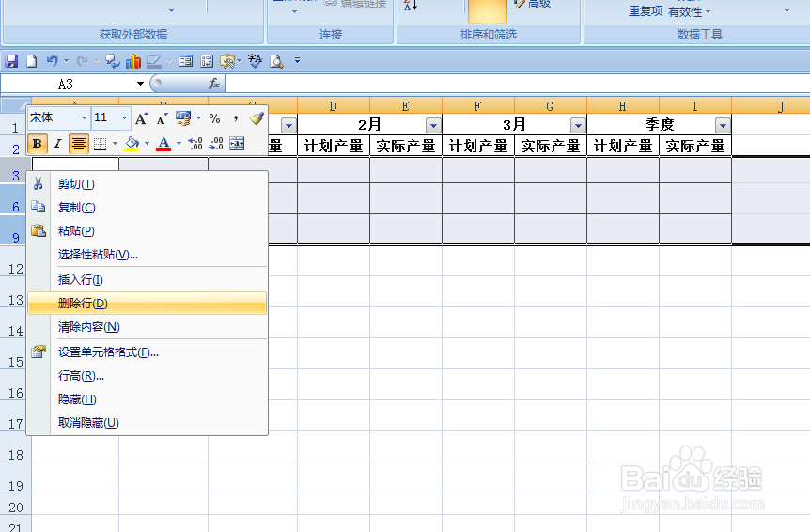810x532 pixels.
Task: Click the 高级 advanced filter button
Action: coord(531,5)
